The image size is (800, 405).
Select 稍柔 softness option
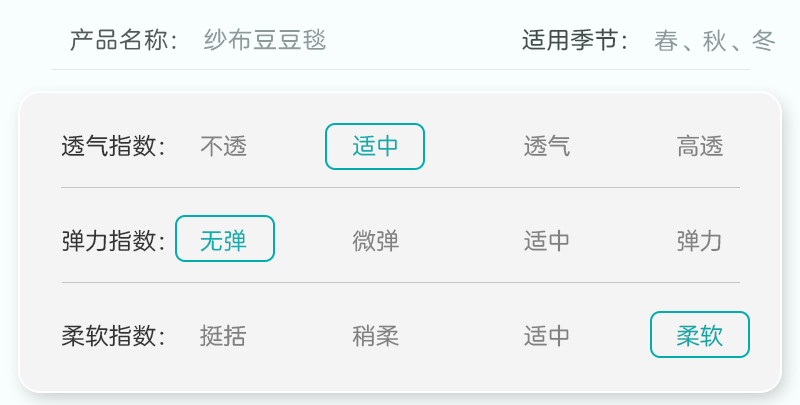click(x=376, y=336)
